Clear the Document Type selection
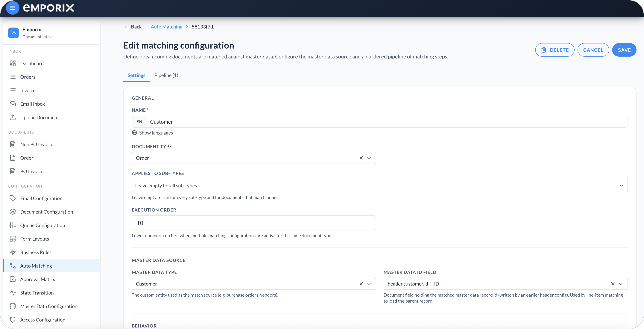The height and width of the screenshot is (329, 644). tap(361, 158)
